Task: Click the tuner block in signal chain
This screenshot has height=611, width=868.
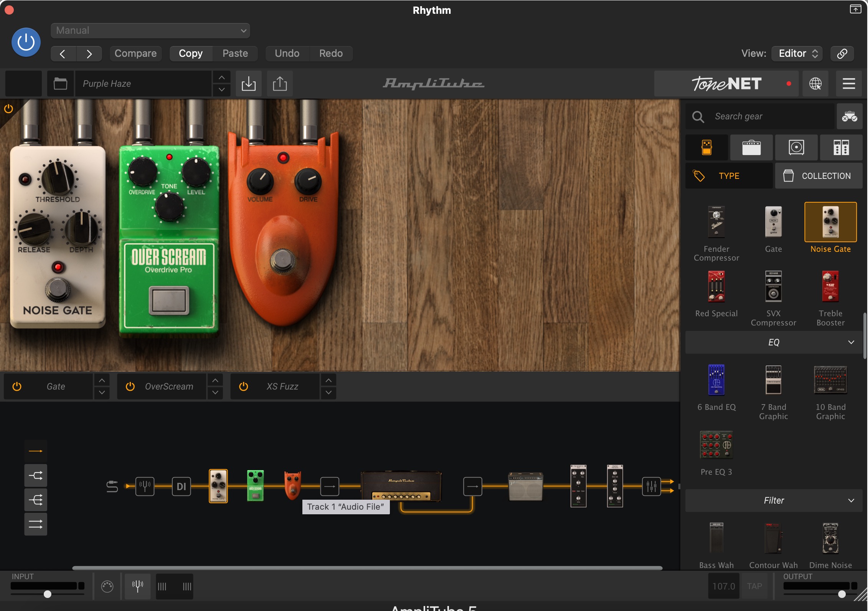Action: click(145, 486)
